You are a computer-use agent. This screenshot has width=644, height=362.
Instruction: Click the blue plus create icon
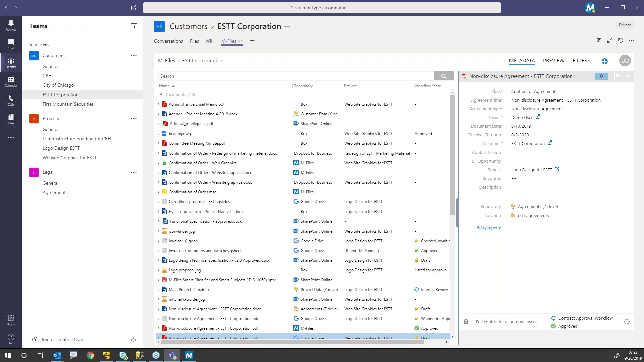tap(604, 61)
